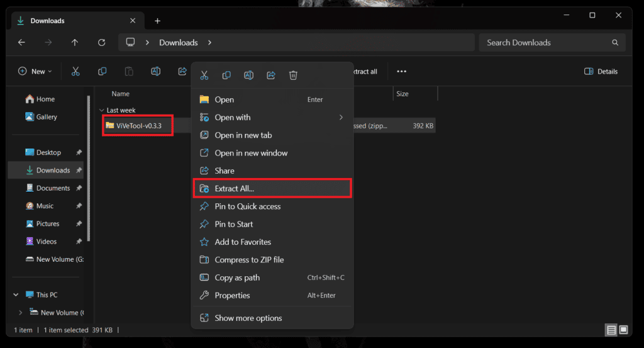644x348 pixels.
Task: Open Properties from context menu
Action: pyautogui.click(x=272, y=295)
